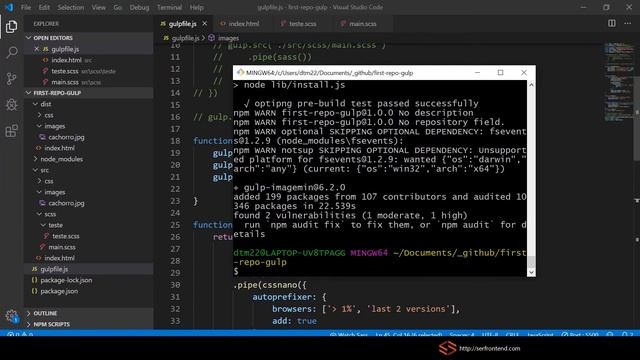Viewport: 640px width, 360px height.
Task: Click the VS Code logo icon
Action: click(x=9, y=7)
